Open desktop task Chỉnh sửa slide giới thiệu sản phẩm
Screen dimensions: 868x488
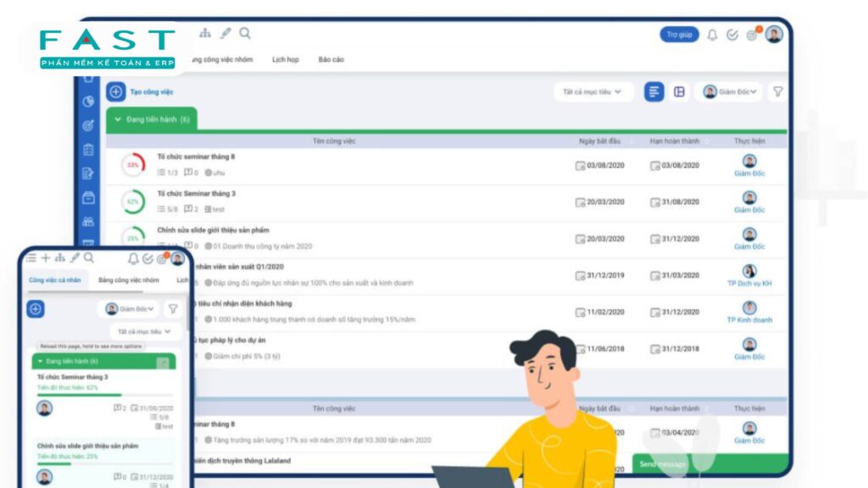(213, 230)
